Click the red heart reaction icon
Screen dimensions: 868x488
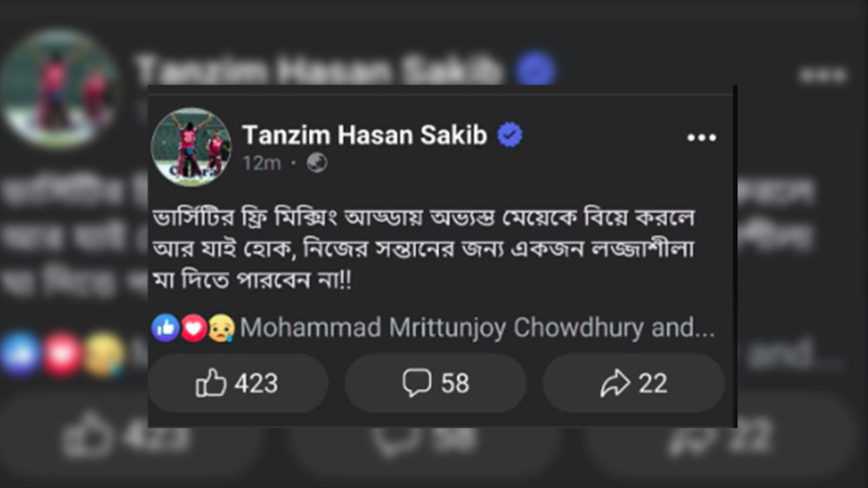pos(193,328)
